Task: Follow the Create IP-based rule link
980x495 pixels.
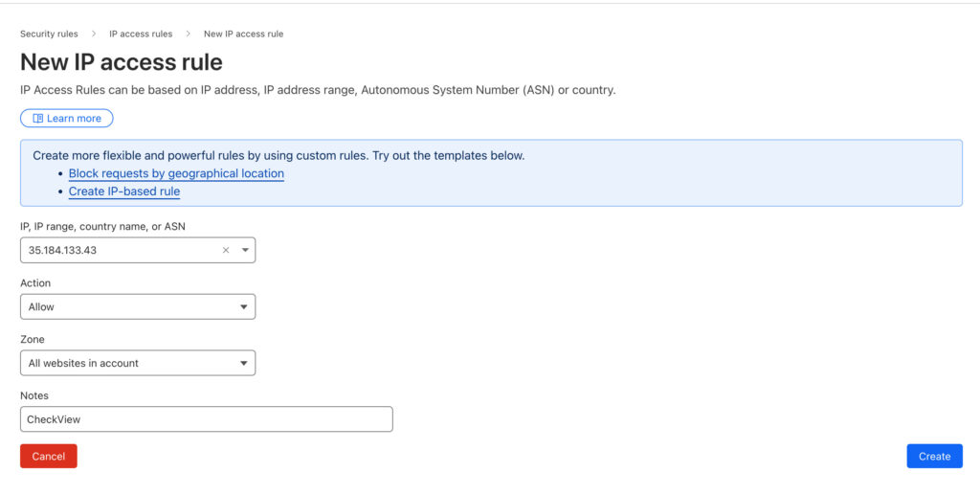Action: [124, 191]
